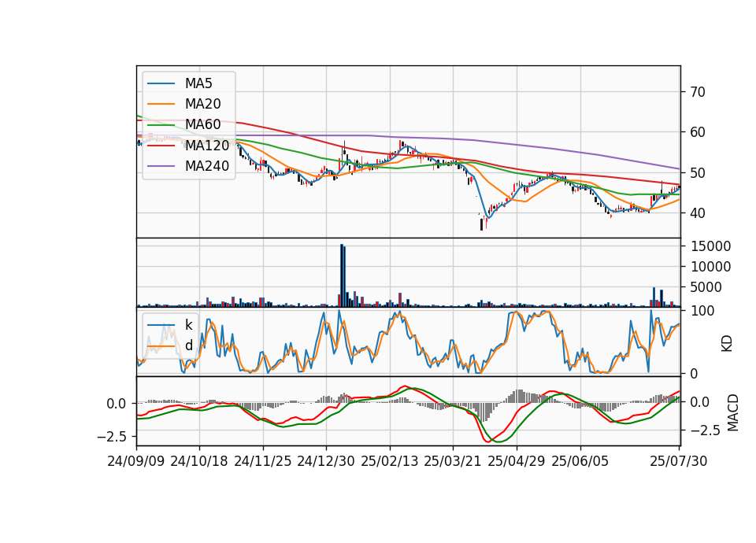The height and width of the screenshot is (543, 756).
Task: Click the MA240 legend label
Action: (207, 166)
